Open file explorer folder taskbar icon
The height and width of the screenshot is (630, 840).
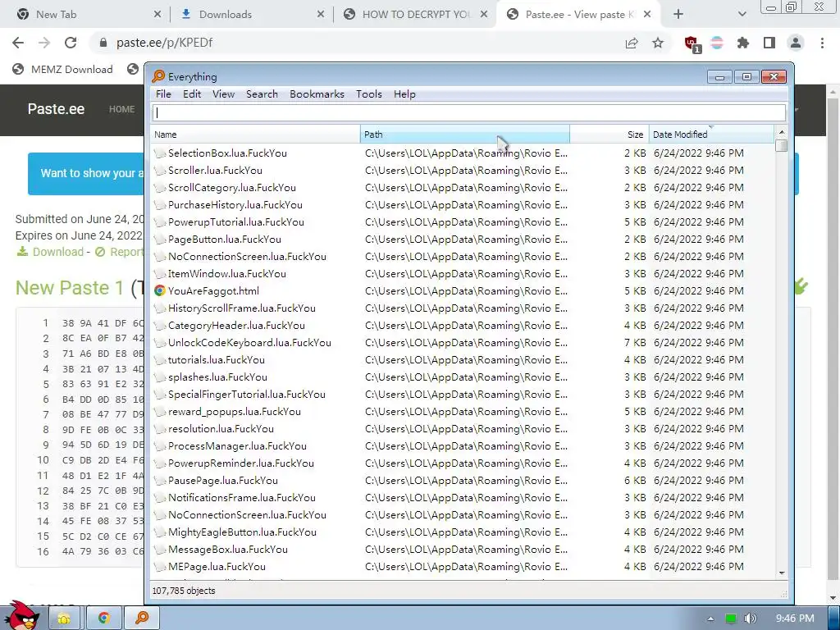tap(64, 618)
